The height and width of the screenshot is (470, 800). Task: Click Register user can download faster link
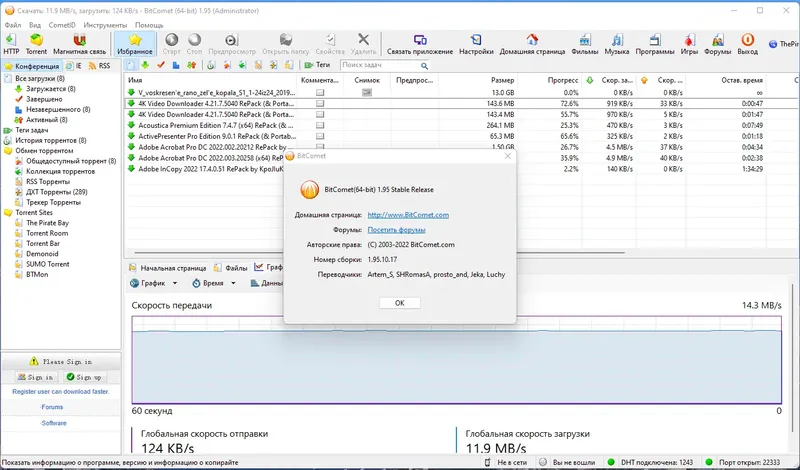coord(61,391)
